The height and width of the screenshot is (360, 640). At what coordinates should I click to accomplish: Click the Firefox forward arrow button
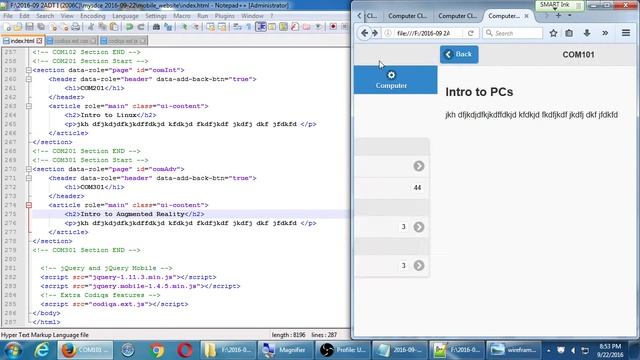click(x=375, y=33)
